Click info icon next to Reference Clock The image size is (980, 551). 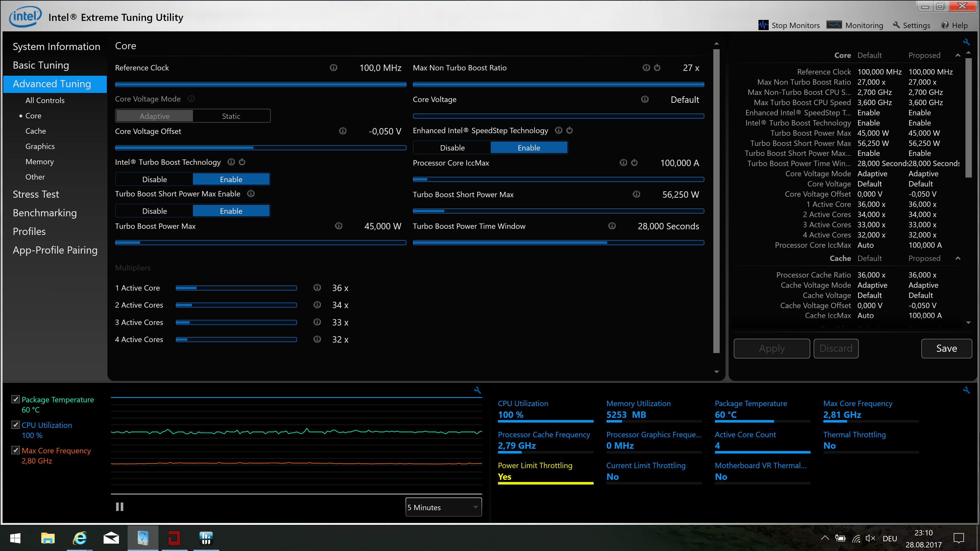tap(333, 68)
